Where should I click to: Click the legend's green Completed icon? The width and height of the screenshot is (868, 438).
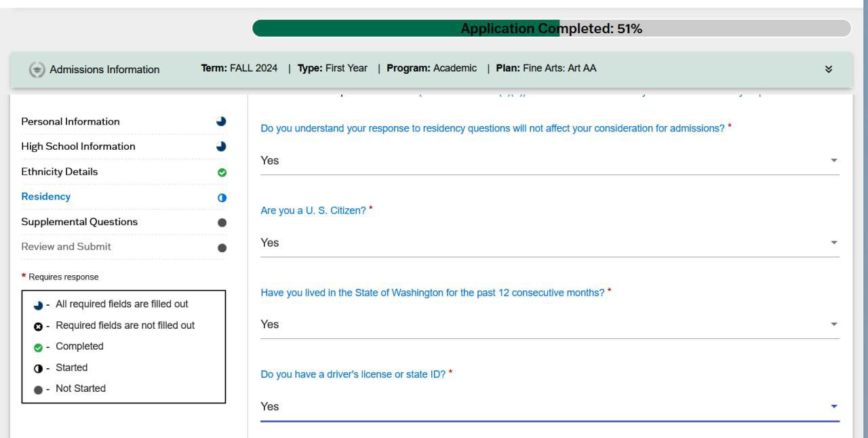(38, 348)
